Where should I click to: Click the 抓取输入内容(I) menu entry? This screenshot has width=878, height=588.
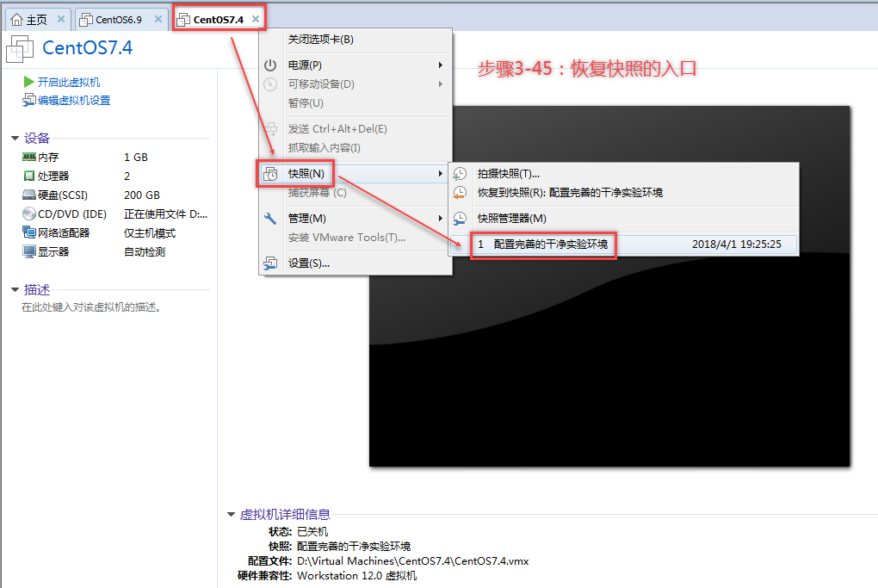pos(356,148)
